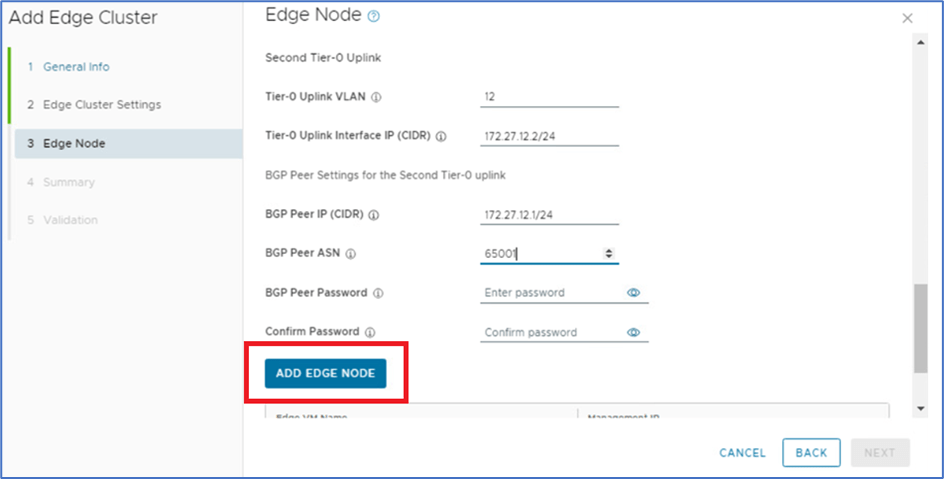Click info icon beside BGP Peer ASN

tap(351, 254)
